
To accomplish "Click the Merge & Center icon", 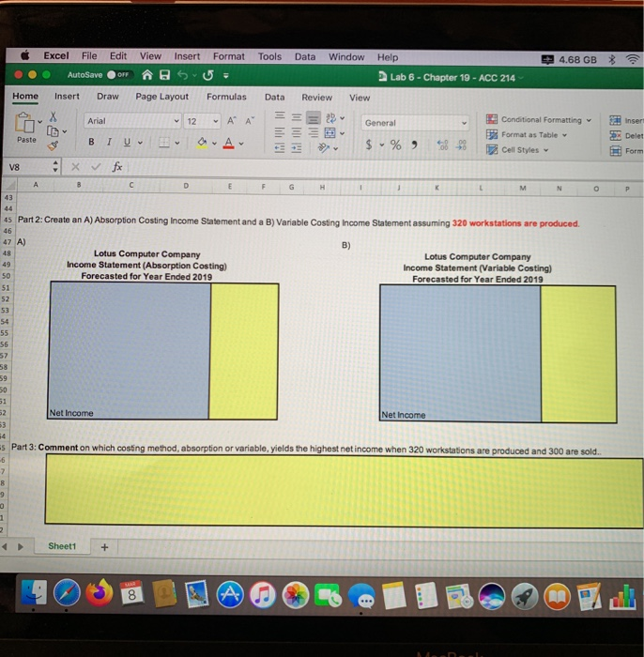I will coord(330,133).
